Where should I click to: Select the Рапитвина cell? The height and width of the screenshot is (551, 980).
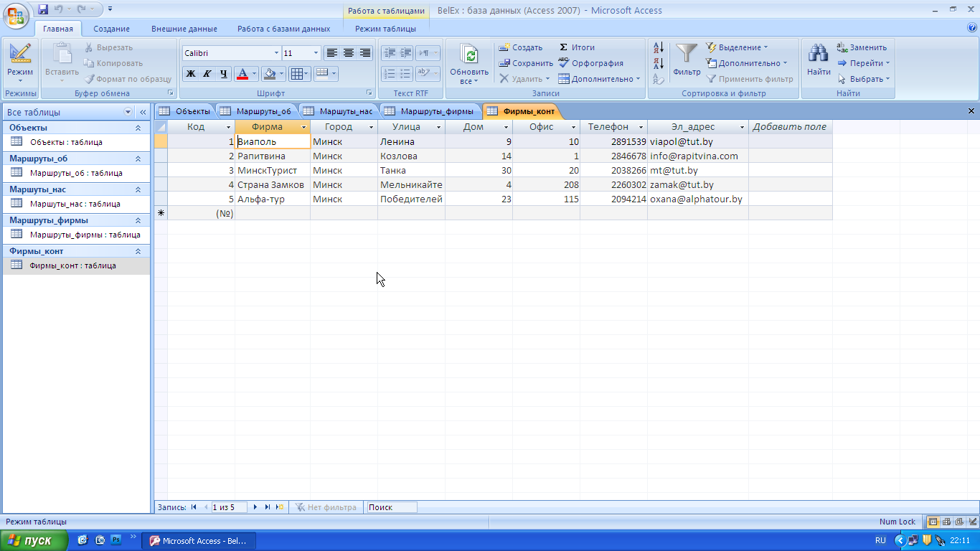click(273, 156)
